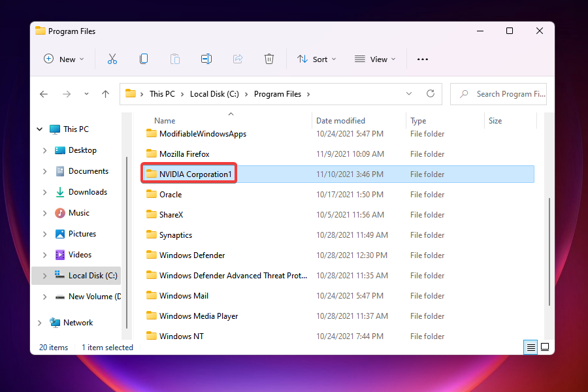Open the Sort dropdown menu

coord(316,59)
